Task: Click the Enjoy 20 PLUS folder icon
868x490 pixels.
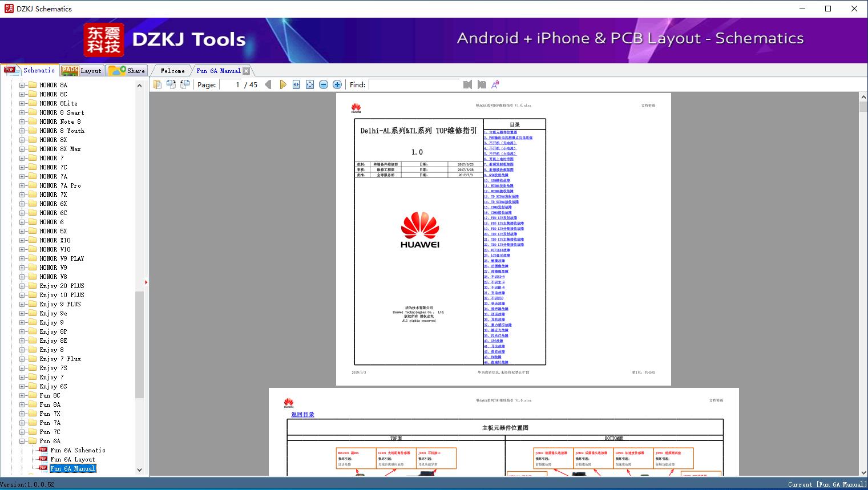Action: click(x=33, y=286)
